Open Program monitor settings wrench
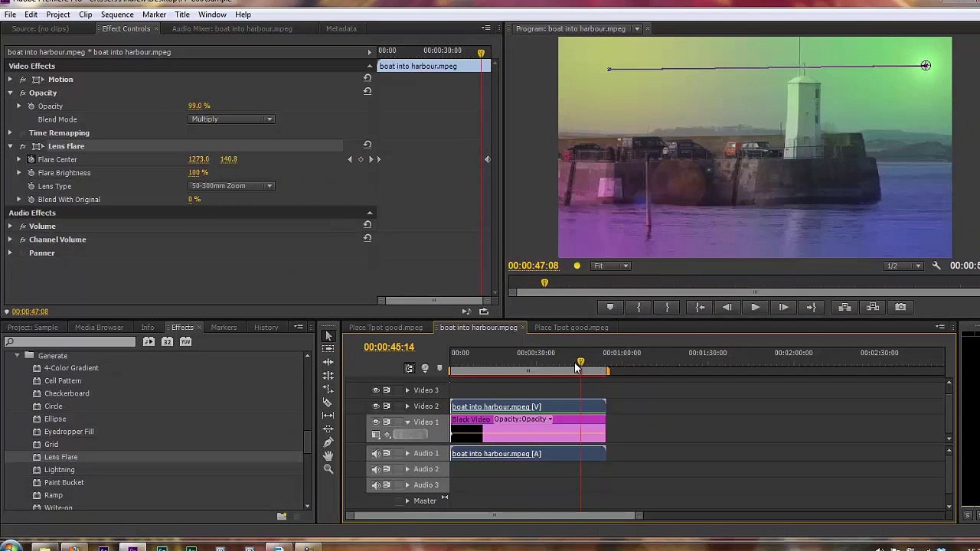Screen dimensions: 980x551 pyautogui.click(x=936, y=266)
